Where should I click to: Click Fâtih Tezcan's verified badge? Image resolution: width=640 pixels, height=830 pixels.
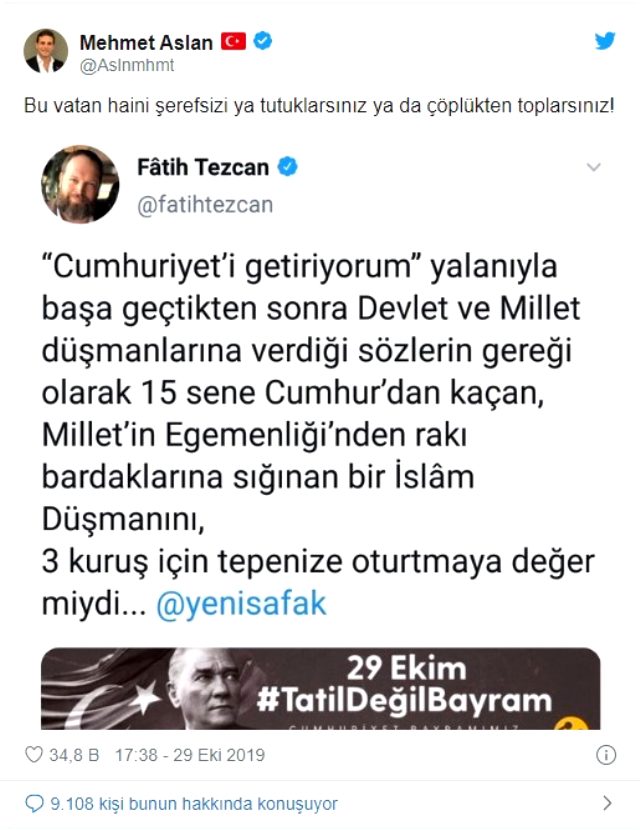(x=287, y=167)
